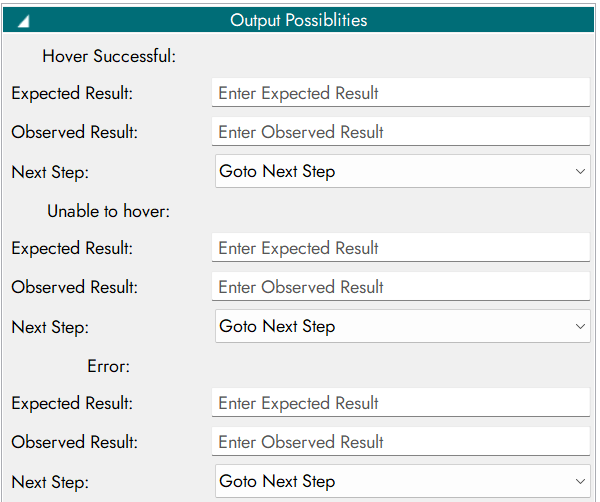Image resolution: width=600 pixels, height=502 pixels.
Task: Click Expected Result label in Error section
Action: coord(72,403)
